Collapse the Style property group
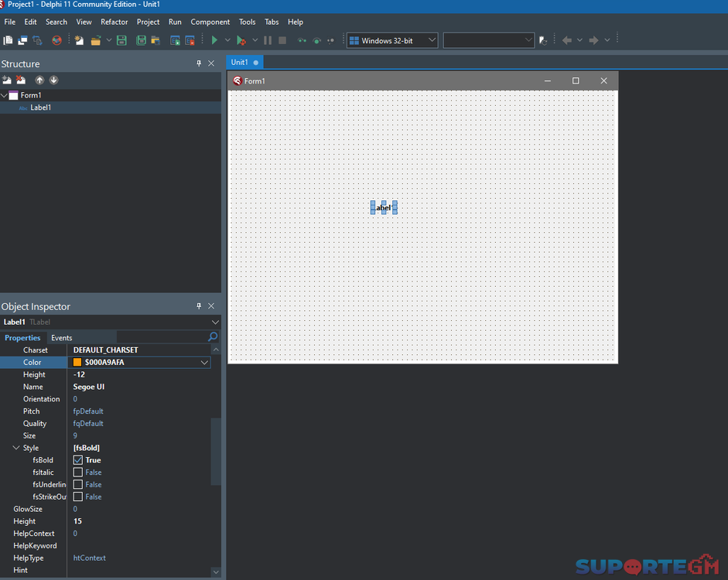 pyautogui.click(x=16, y=448)
